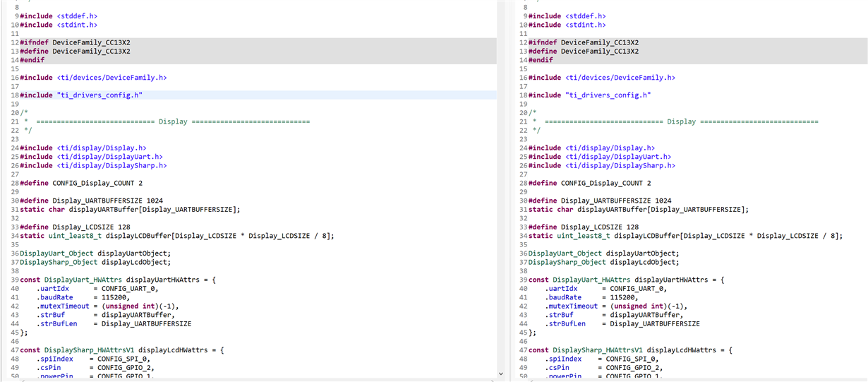Click '#define DeviceFamily_CC13X2' in left pane

(x=75, y=52)
